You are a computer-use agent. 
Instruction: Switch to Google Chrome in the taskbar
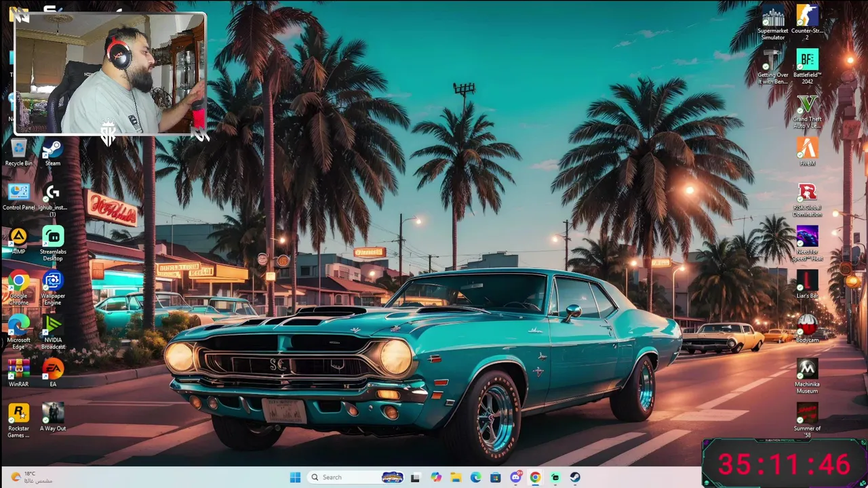[x=535, y=477]
